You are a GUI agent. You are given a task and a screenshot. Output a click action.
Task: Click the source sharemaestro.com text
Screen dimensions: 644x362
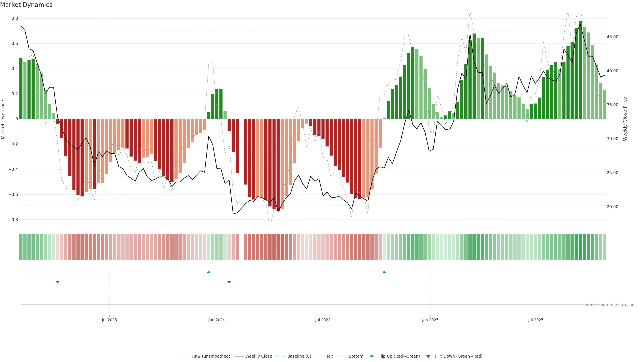(609, 305)
